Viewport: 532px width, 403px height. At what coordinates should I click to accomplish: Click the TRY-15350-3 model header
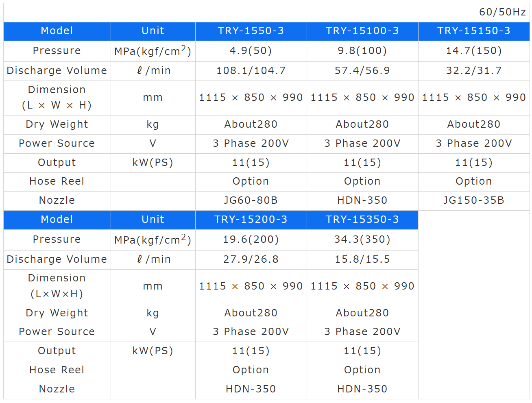click(362, 220)
